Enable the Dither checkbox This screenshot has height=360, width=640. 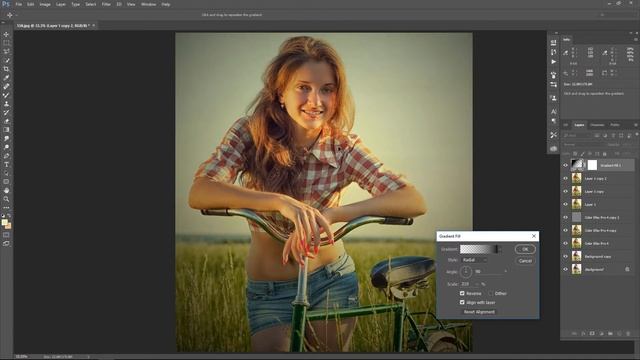tap(491, 293)
